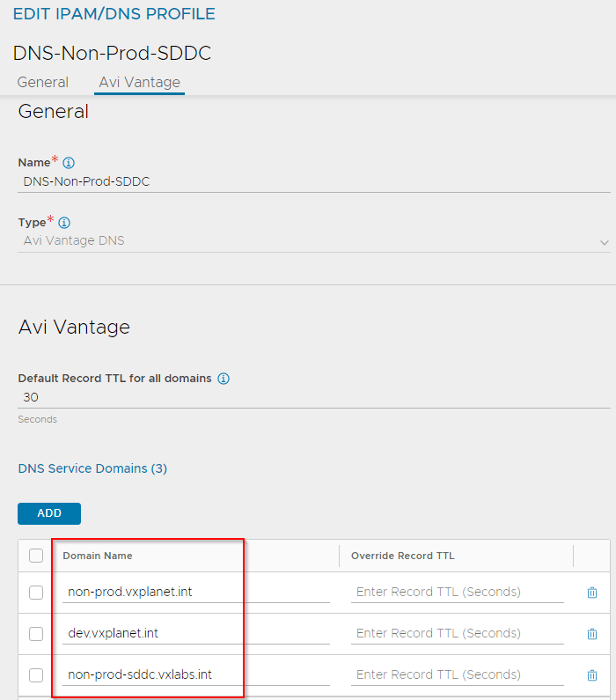Open the Type dropdown showing Avi Vantage DNS
616x700 pixels.
click(314, 241)
